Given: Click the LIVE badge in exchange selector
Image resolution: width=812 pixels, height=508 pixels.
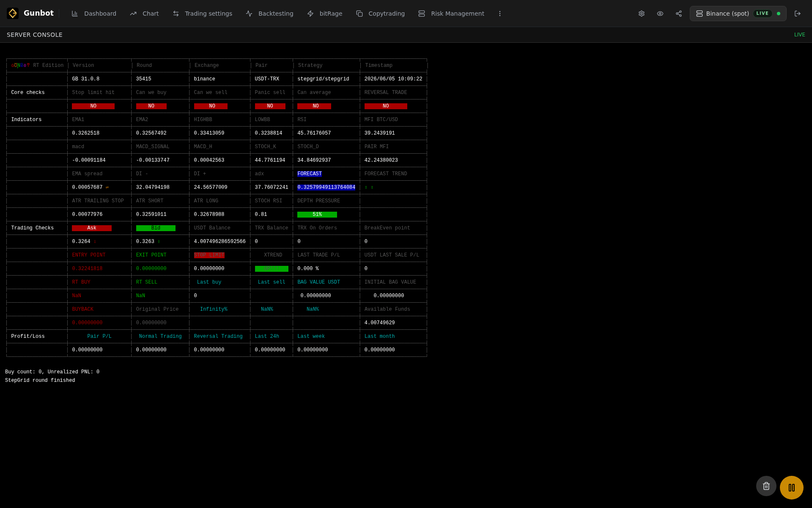Looking at the screenshot, I should point(763,14).
